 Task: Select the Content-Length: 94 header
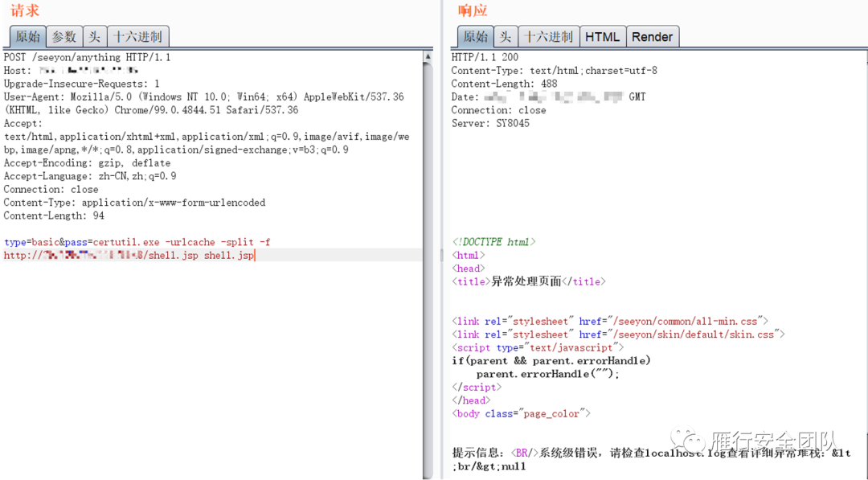(54, 216)
